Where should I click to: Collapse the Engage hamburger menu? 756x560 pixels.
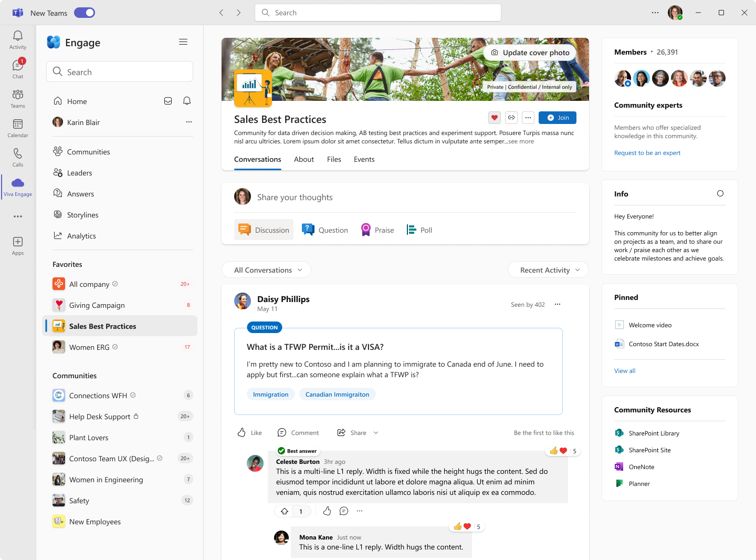point(183,42)
